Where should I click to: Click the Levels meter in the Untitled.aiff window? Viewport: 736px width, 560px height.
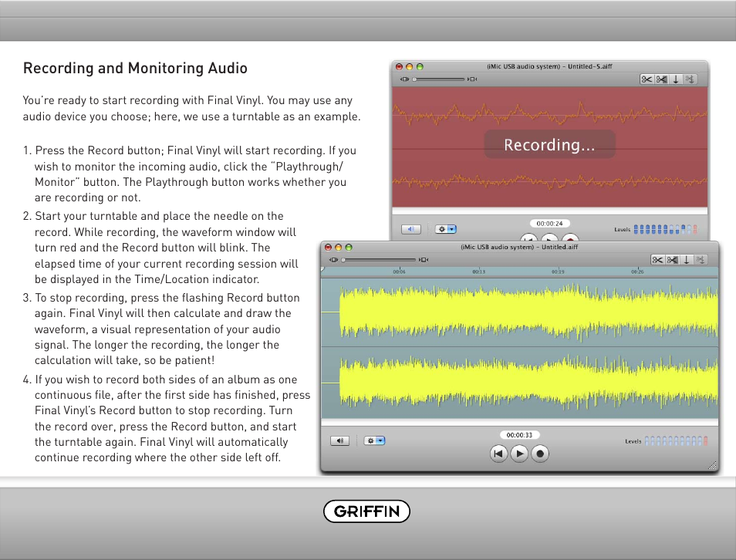676,440
